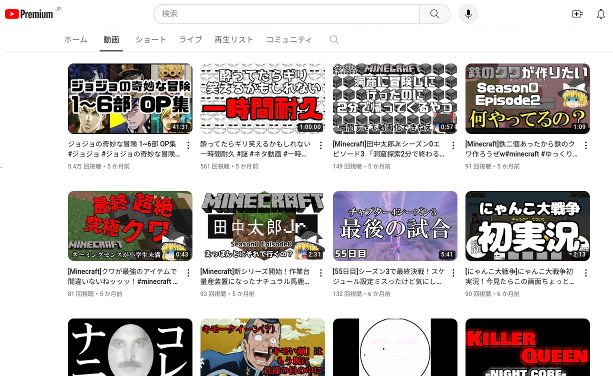Open the 最終超絶究極クワ thumbnail
The width and height of the screenshot is (613, 376).
point(130,226)
